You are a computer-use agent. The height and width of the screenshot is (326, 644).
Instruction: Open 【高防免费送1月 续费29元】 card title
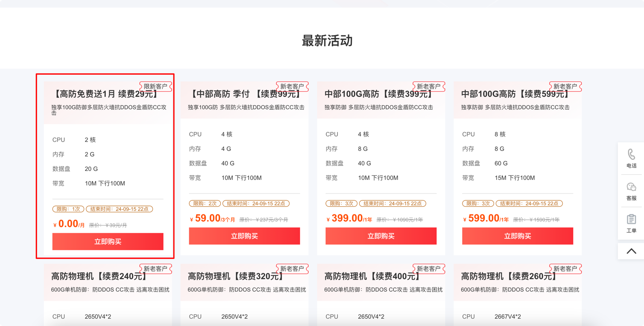pyautogui.click(x=105, y=94)
